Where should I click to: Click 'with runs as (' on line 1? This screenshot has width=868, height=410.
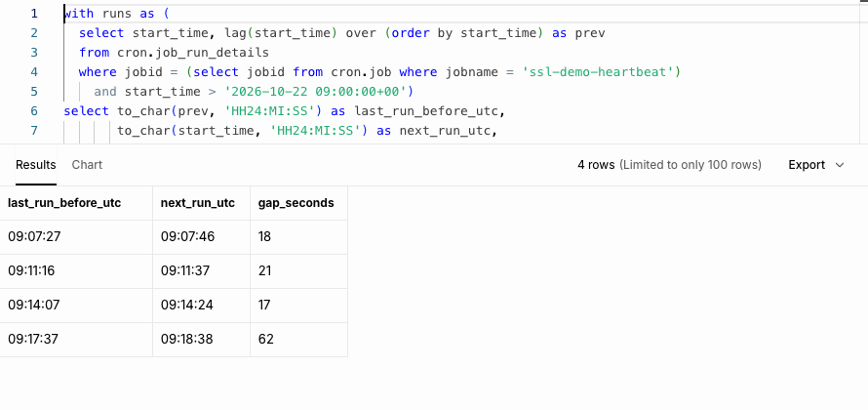(117, 14)
